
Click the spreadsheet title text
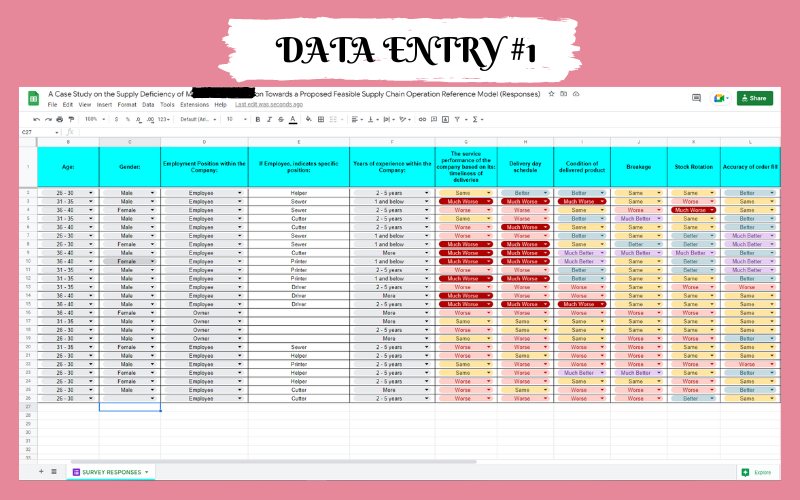click(294, 94)
